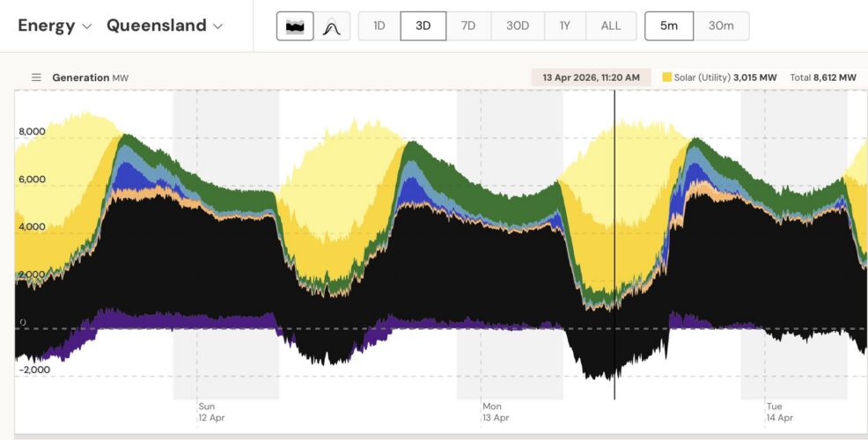Select the stacked area chart view icon
This screenshot has height=440, width=868.
click(295, 26)
